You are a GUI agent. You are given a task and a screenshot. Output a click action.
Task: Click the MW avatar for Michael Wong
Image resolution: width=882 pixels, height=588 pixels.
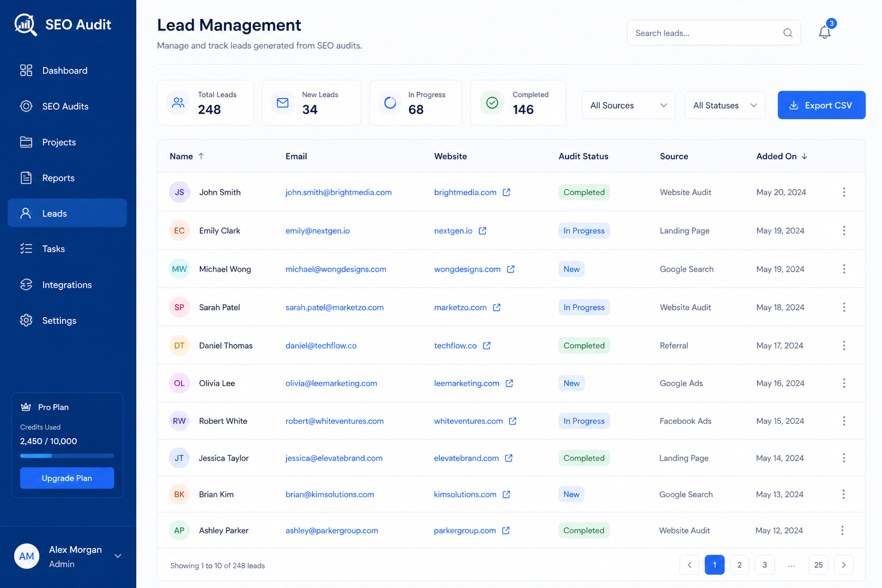coord(179,269)
